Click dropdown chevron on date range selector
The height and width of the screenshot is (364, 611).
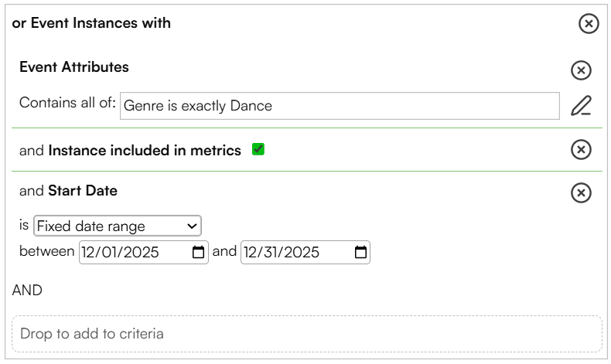click(192, 226)
